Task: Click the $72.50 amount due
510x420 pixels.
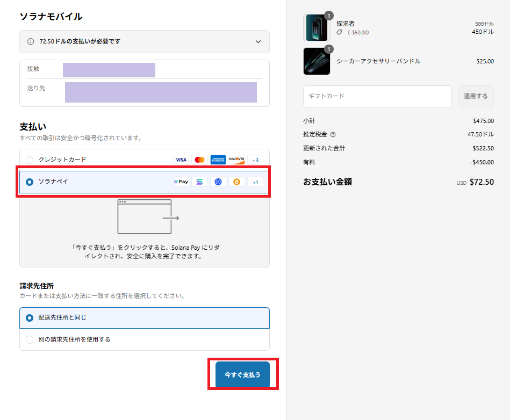Action: [x=482, y=182]
